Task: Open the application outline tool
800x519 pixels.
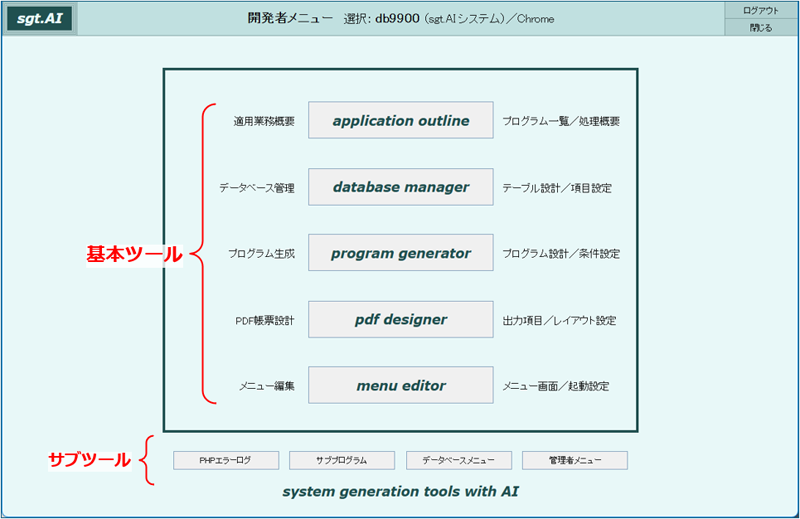Action: (x=401, y=120)
